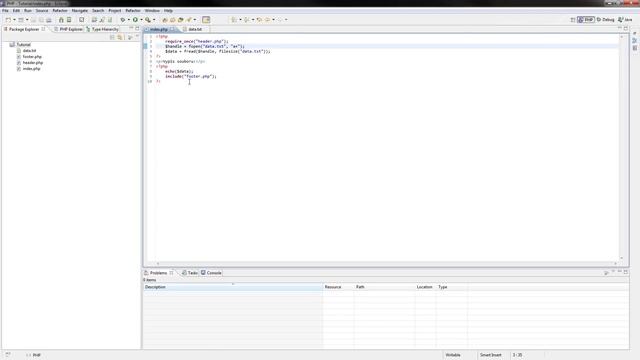
Task: Select the Type Hierarchy tab
Action: [102, 29]
